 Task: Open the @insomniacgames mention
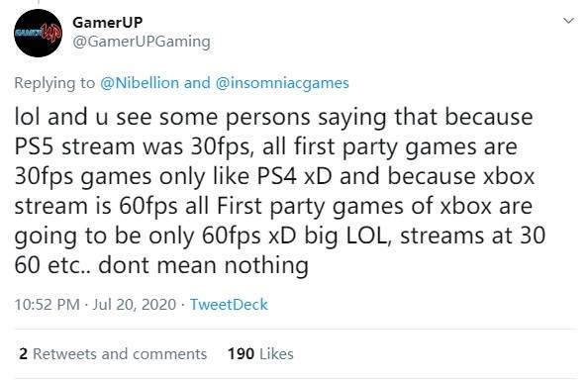click(282, 83)
